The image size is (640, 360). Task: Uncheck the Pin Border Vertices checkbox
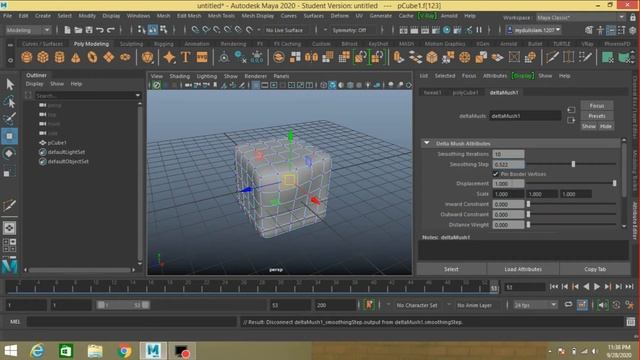click(496, 174)
